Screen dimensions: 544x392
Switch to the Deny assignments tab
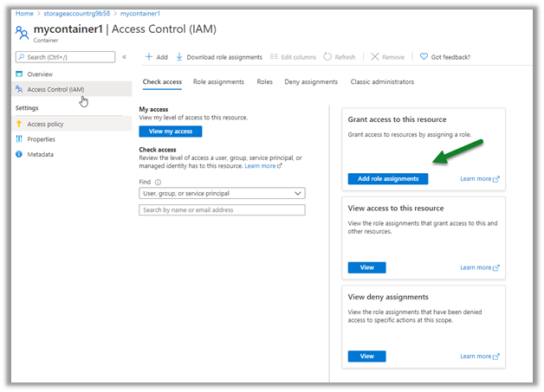click(x=312, y=82)
